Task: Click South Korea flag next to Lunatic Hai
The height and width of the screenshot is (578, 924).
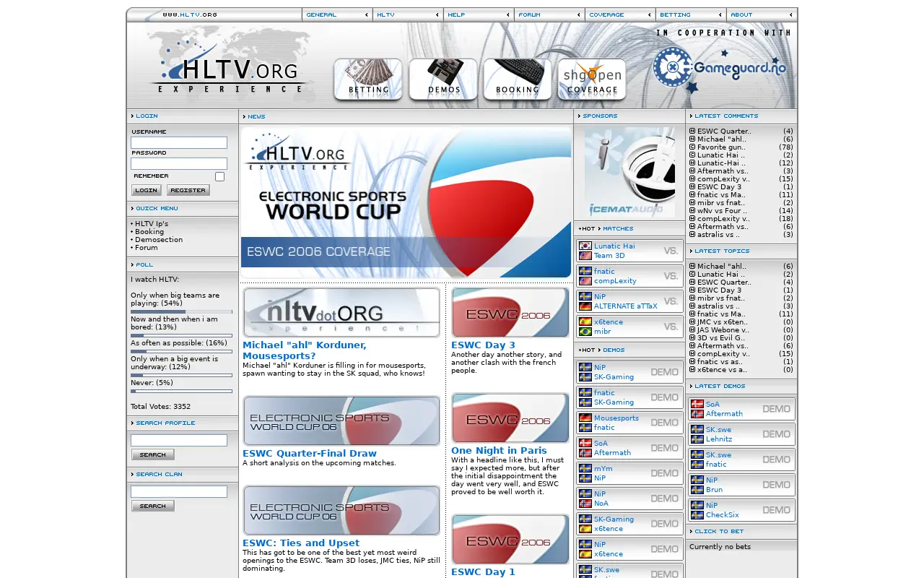Action: point(585,246)
